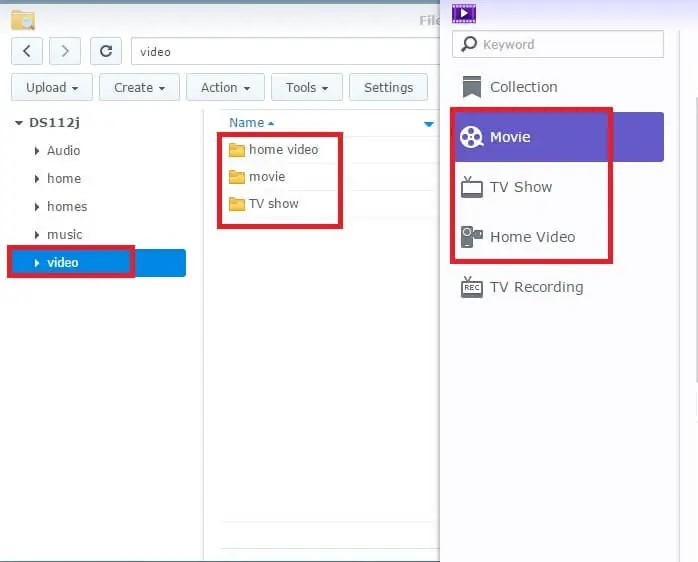Collapse the DS112j tree node
698x562 pixels.
coord(19,122)
